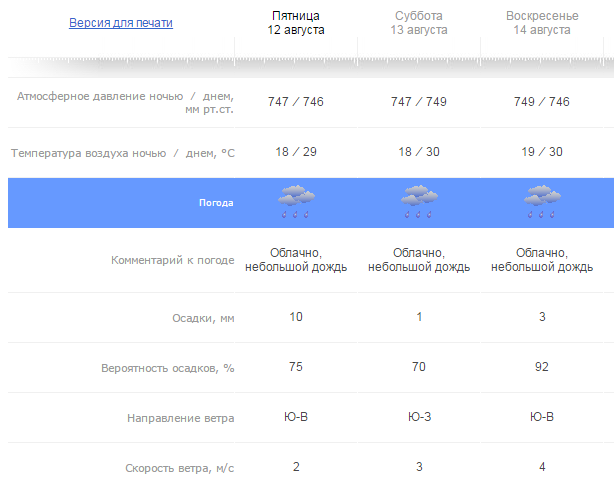Click Friday's temperature value 18 / 29
This screenshot has width=614, height=490.
296,152
